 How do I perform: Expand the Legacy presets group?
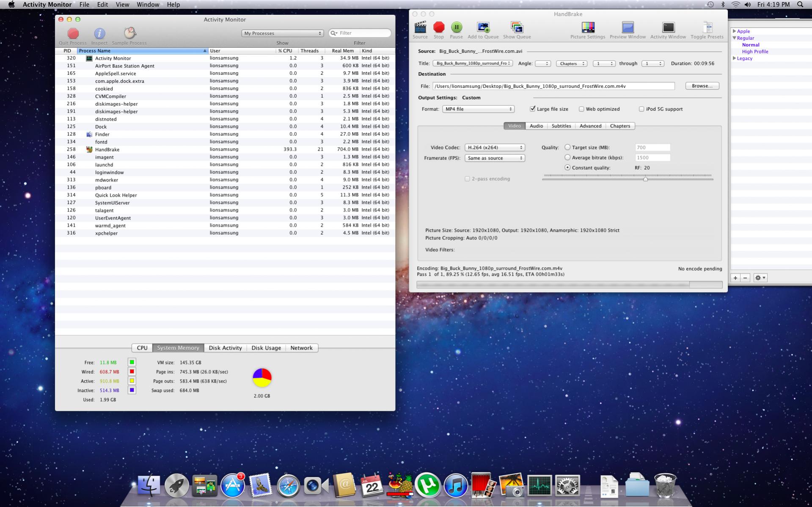735,58
